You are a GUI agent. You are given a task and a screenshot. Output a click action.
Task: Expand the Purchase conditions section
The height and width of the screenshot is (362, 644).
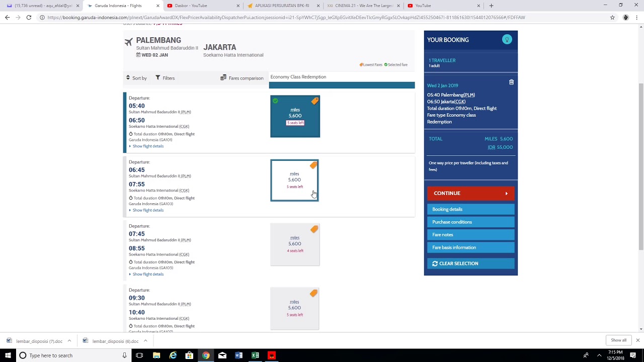(471, 222)
